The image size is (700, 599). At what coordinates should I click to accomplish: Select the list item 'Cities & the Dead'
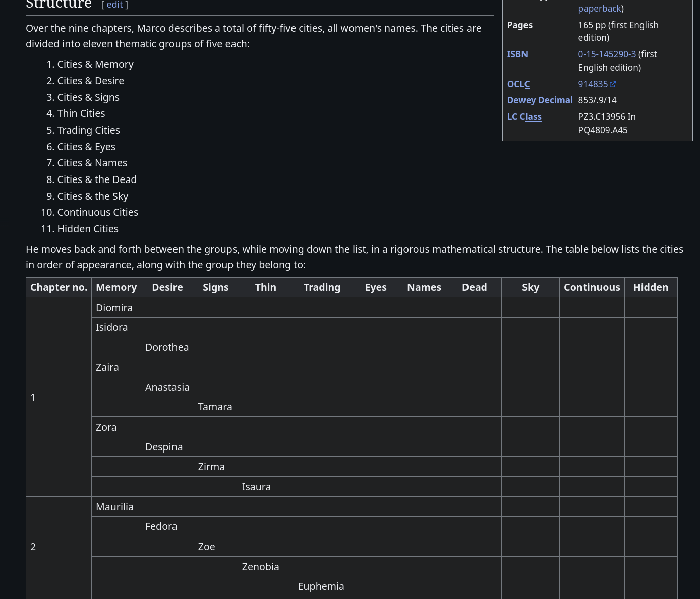coord(97,179)
